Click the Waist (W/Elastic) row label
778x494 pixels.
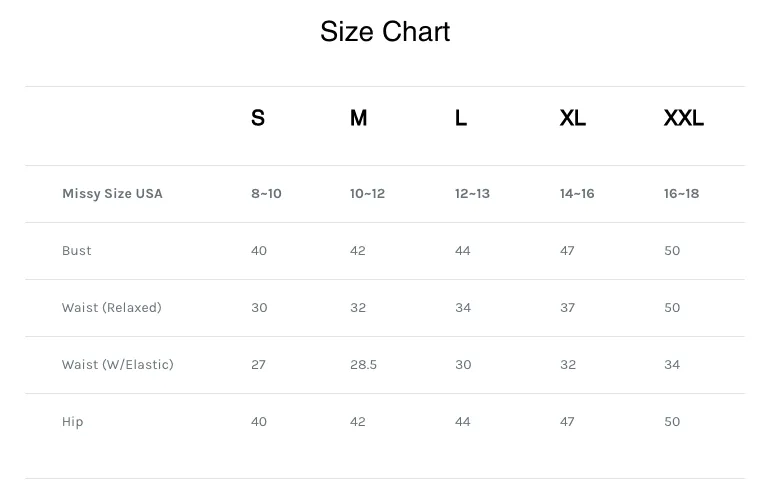click(x=118, y=365)
